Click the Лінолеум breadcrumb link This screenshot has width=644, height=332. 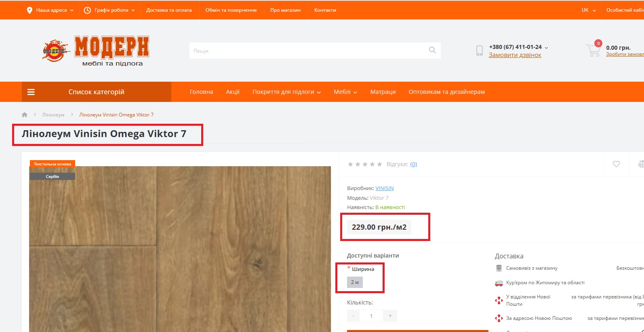point(53,115)
